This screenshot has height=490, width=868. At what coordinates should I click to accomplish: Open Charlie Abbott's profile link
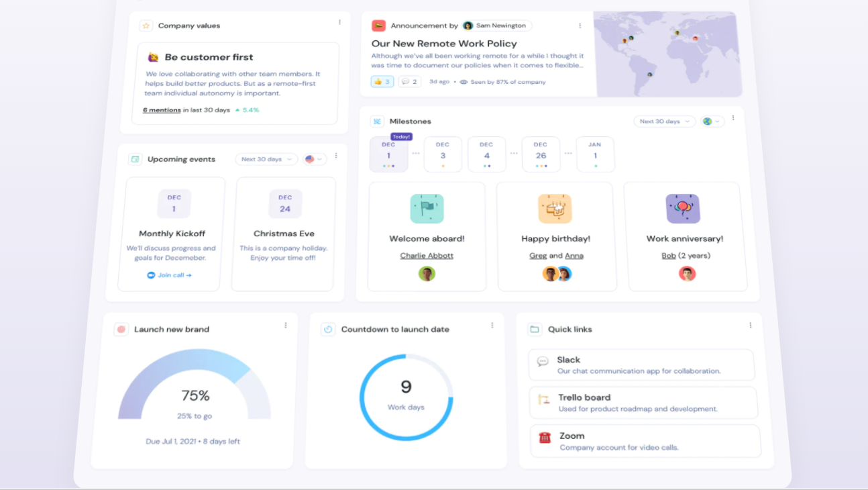pos(427,256)
